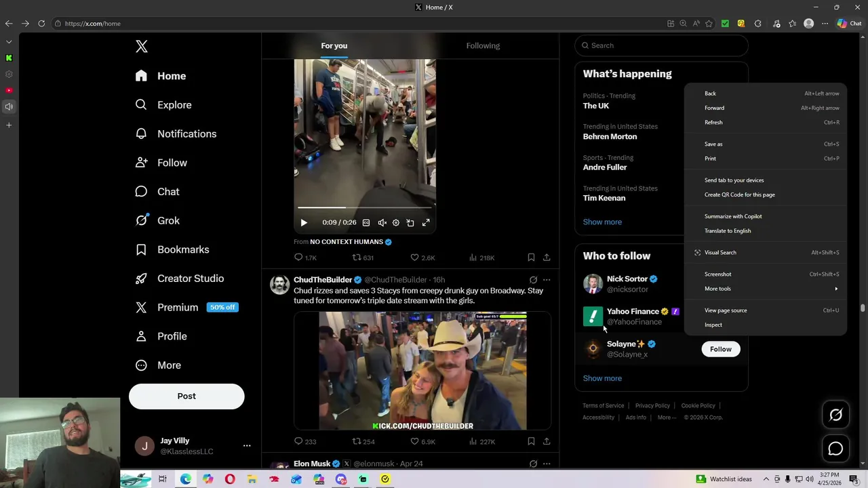Choose Print in the context menu
Viewport: 868px width, 488px height.
point(765,159)
